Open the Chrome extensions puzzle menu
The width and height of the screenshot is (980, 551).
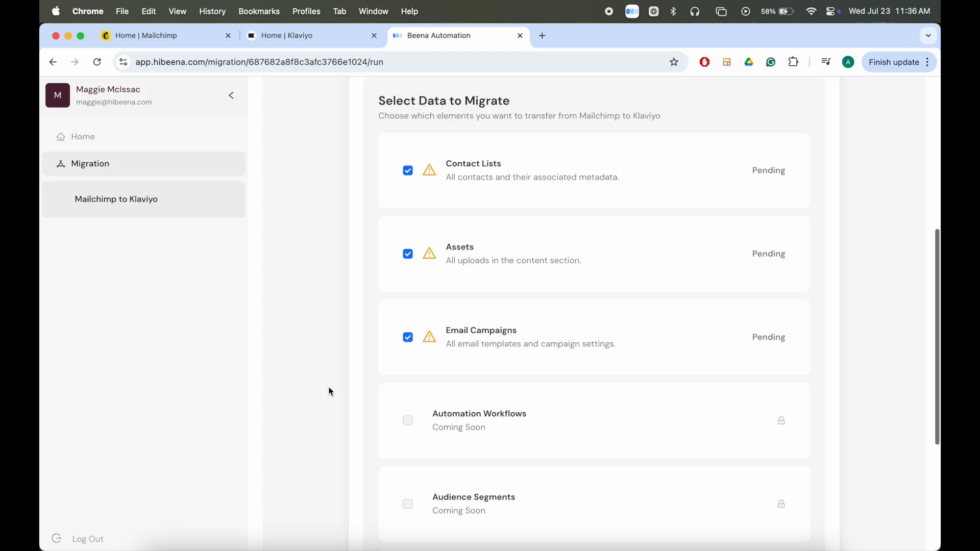pos(794,62)
